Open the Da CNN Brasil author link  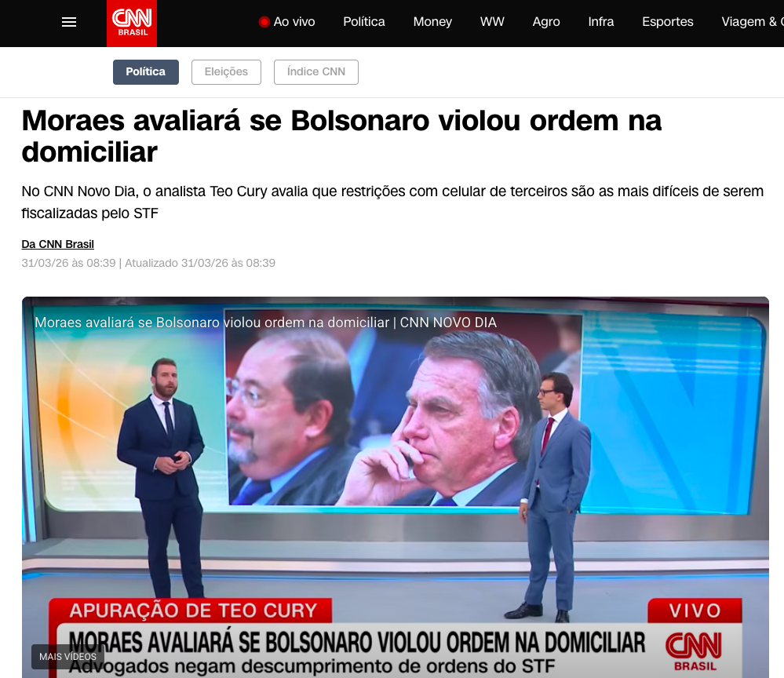click(57, 244)
